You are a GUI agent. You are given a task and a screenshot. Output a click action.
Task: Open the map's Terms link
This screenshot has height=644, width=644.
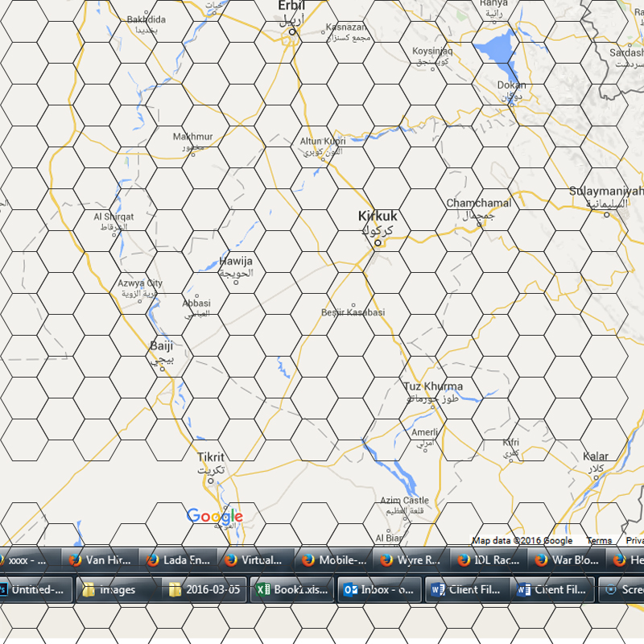[x=599, y=540]
